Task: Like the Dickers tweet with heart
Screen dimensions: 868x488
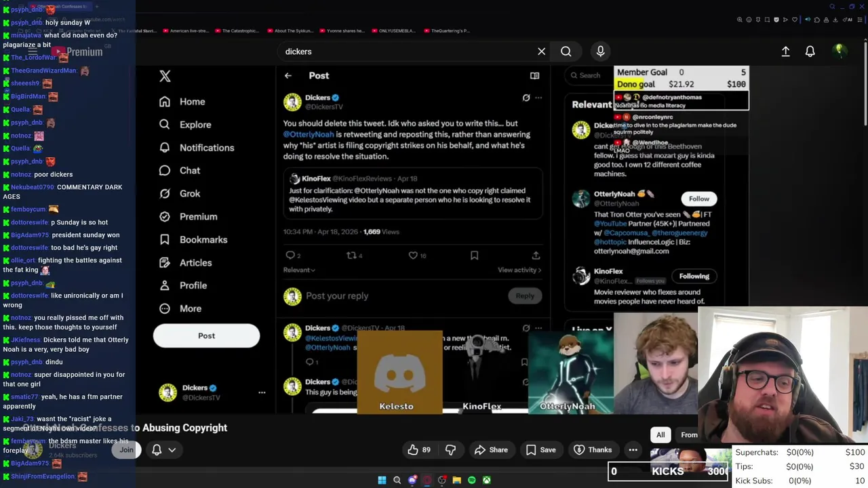Action: pos(413,256)
